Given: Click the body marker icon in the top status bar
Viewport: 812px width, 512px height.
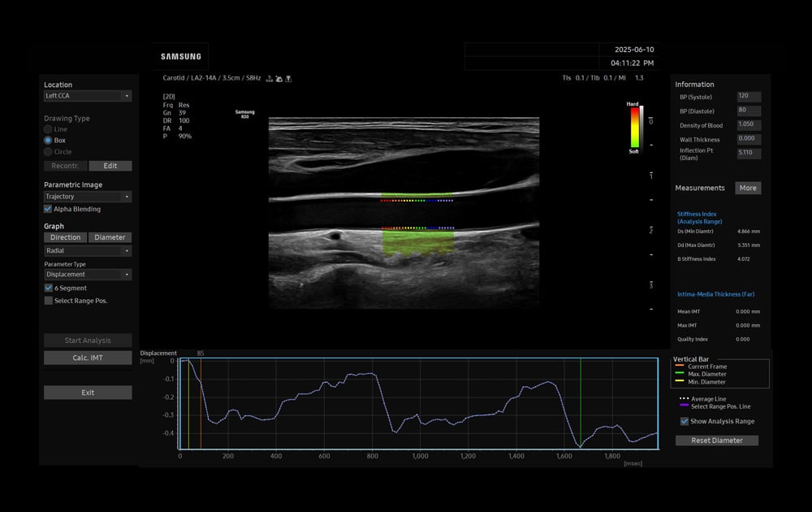Looking at the screenshot, I should [288, 78].
